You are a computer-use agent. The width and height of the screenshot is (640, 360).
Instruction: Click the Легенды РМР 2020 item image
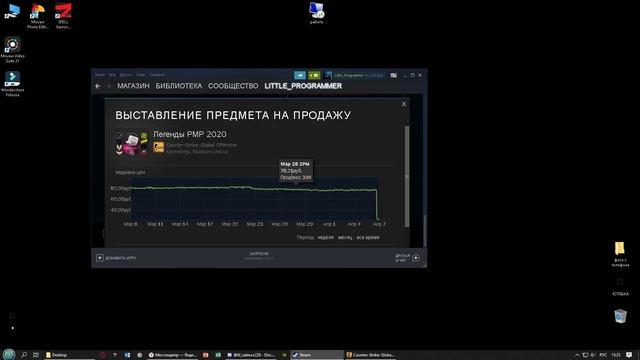pos(131,143)
